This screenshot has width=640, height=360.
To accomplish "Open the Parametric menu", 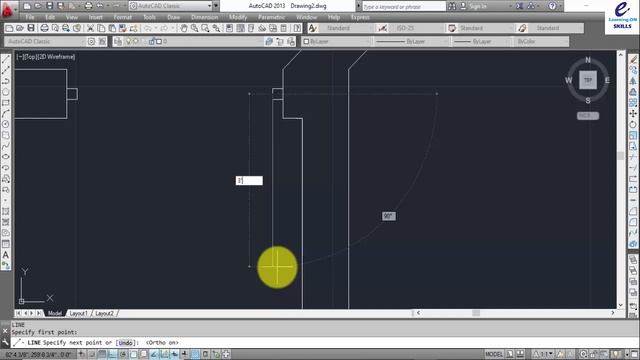I will [x=271, y=17].
